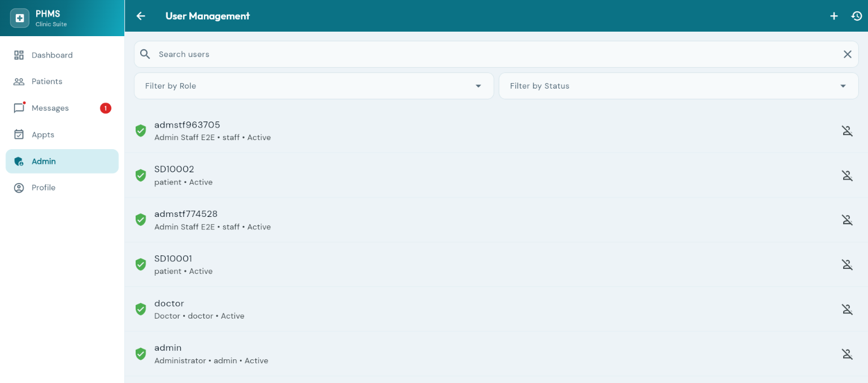This screenshot has width=868, height=383.
Task: Open Messages from the sidebar
Action: [x=62, y=108]
